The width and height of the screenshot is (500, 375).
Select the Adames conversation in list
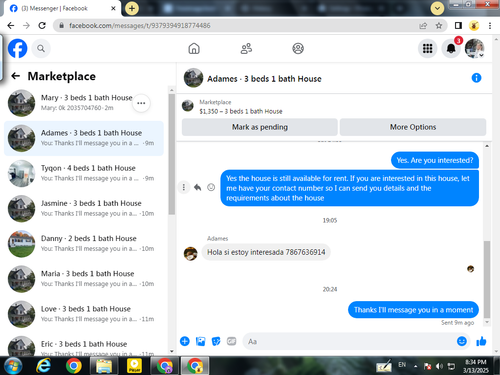click(x=83, y=138)
